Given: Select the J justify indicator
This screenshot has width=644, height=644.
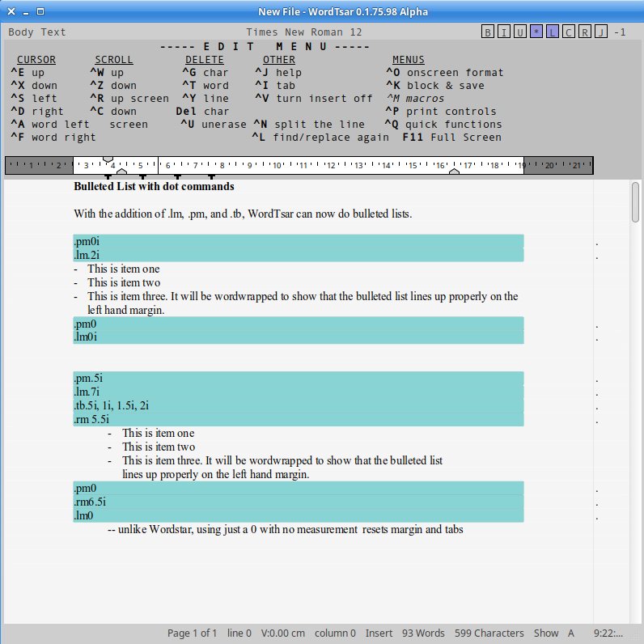Looking at the screenshot, I should [601, 32].
